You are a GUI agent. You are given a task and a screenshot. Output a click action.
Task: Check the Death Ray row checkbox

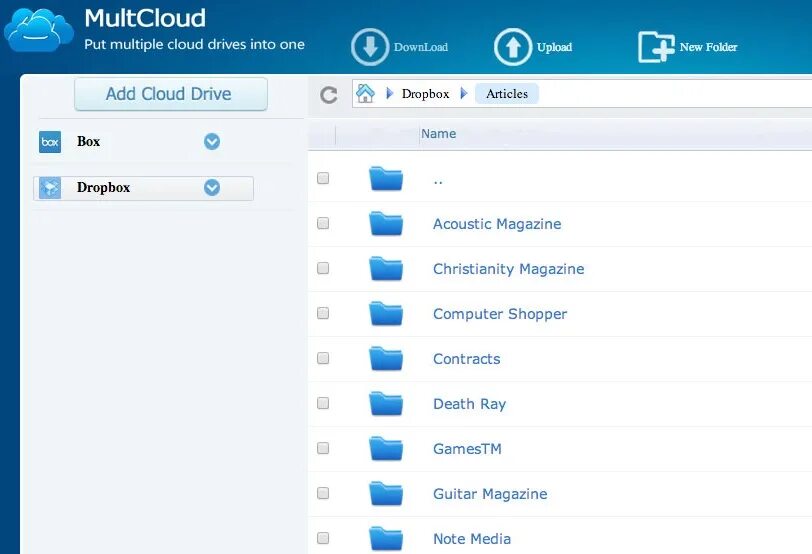pyautogui.click(x=323, y=403)
